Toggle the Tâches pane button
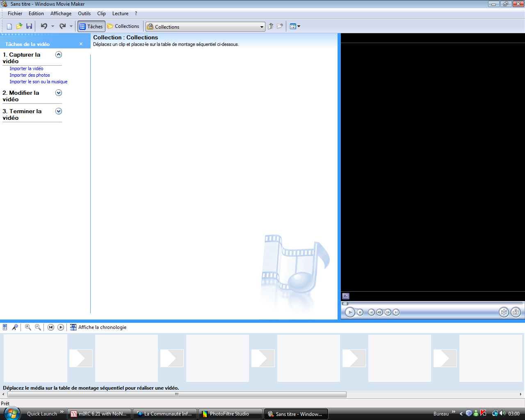525x420 pixels. tap(91, 26)
